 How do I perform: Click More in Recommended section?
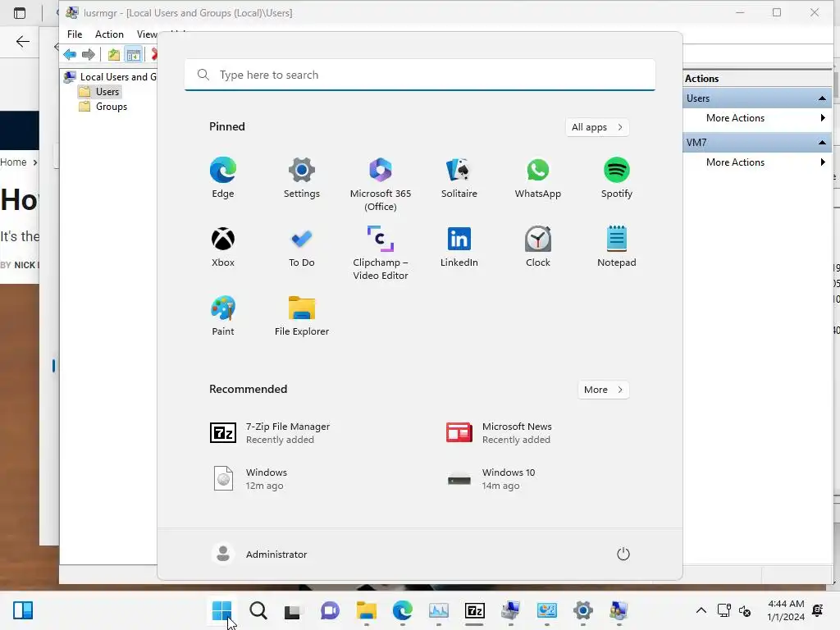tap(603, 390)
